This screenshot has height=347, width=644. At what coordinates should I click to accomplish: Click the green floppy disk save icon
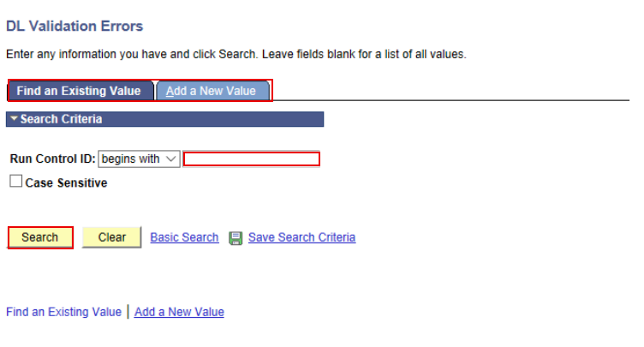click(x=236, y=238)
